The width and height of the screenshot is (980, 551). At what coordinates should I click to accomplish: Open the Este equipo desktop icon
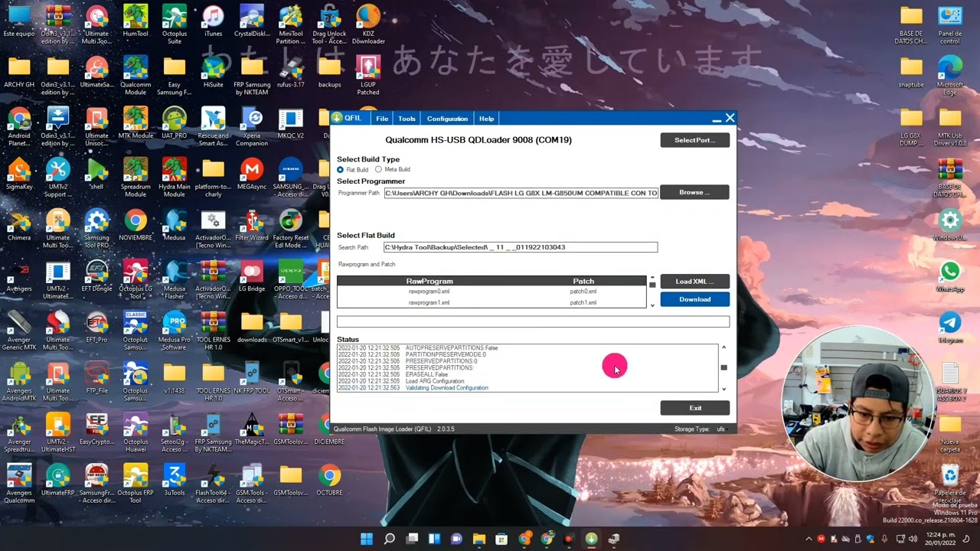click(19, 21)
